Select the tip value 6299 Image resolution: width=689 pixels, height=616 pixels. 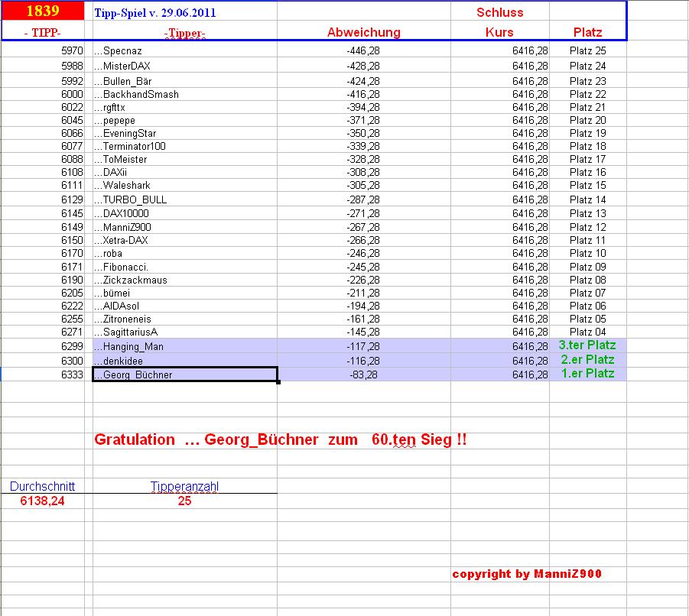[x=72, y=346]
